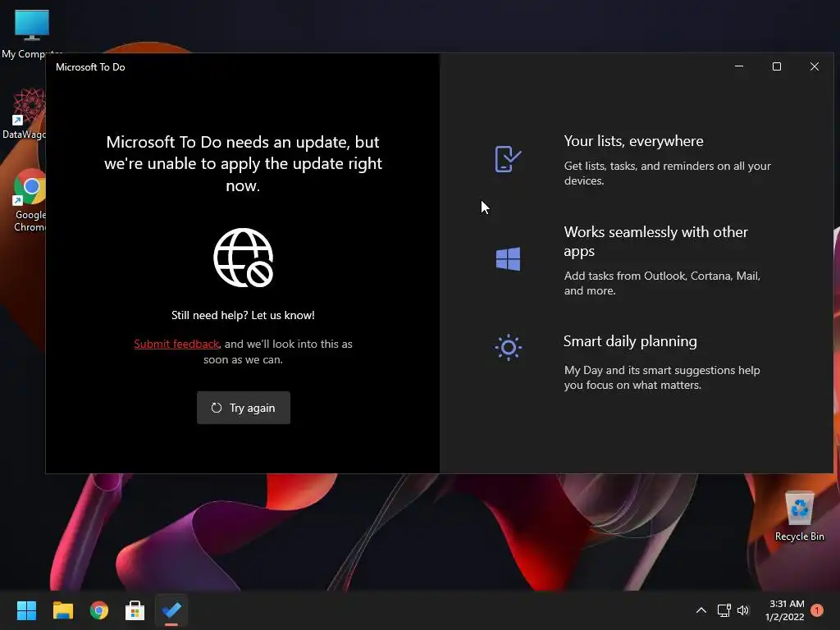Select the 'Smart daily planning' heading

(x=630, y=341)
